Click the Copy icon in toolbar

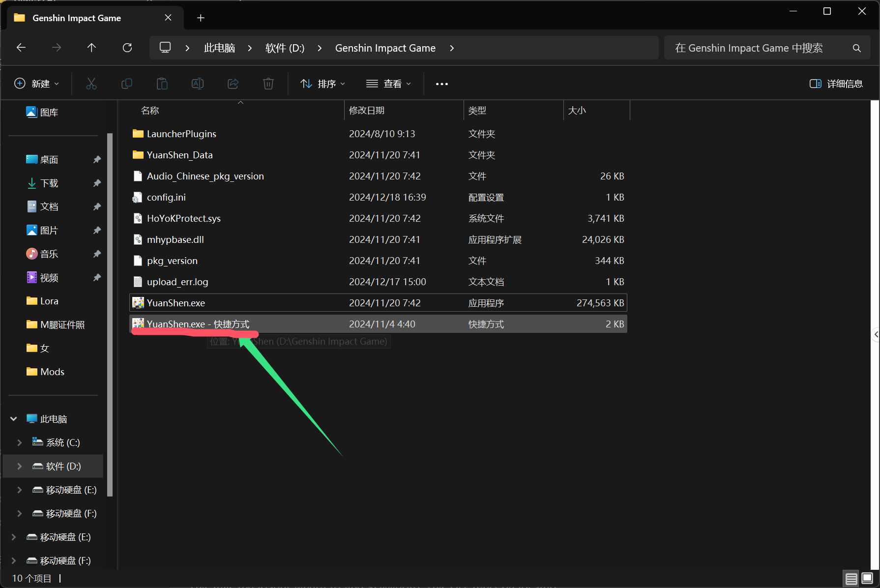pos(126,84)
